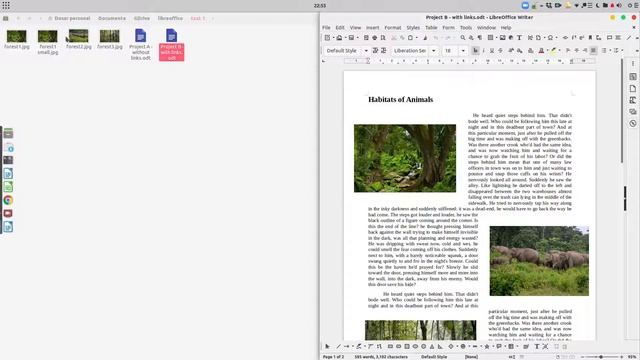Select the arrow Select tool in drawing toolbar
Screen dimensions: 640x360
pos(327,347)
